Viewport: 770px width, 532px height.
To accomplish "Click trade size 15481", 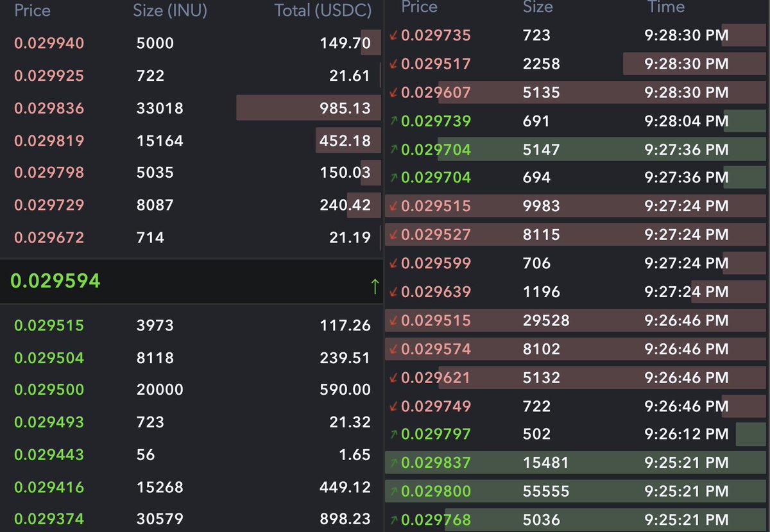I will 546,463.
